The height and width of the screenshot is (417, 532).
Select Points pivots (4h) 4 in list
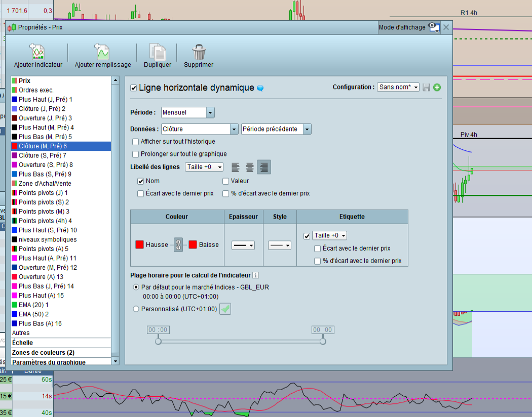pos(45,221)
